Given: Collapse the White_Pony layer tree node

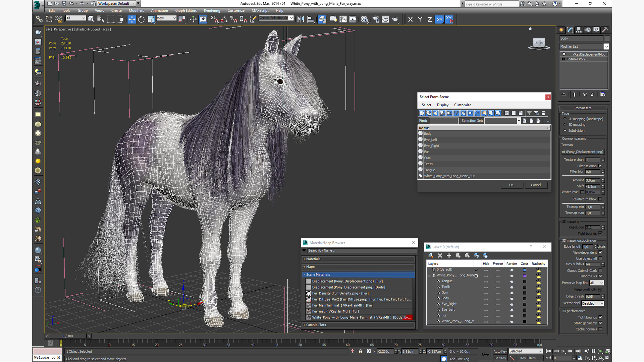Looking at the screenshot, I should click(429, 276).
